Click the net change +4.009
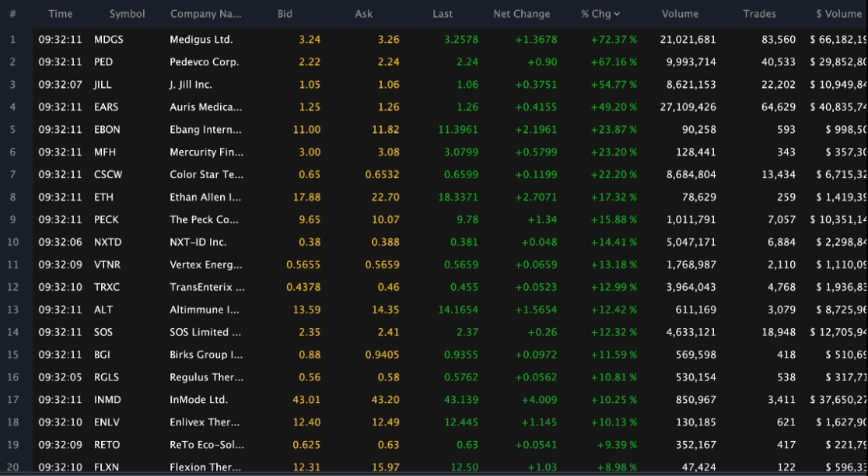 point(539,400)
